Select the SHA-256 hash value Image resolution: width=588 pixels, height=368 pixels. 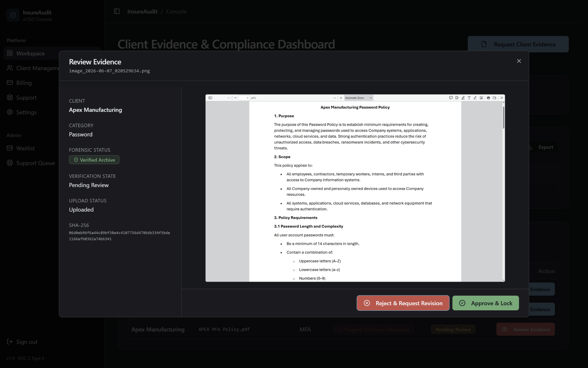click(x=119, y=236)
